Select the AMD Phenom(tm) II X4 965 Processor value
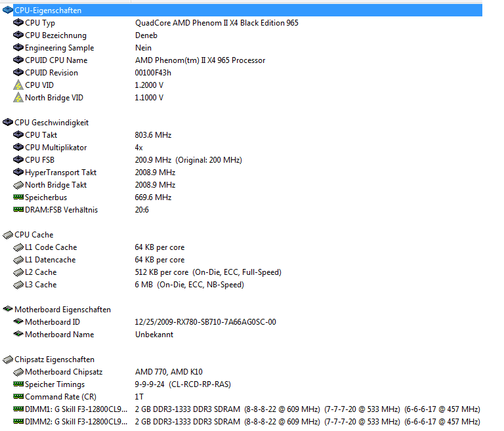 [x=200, y=60]
